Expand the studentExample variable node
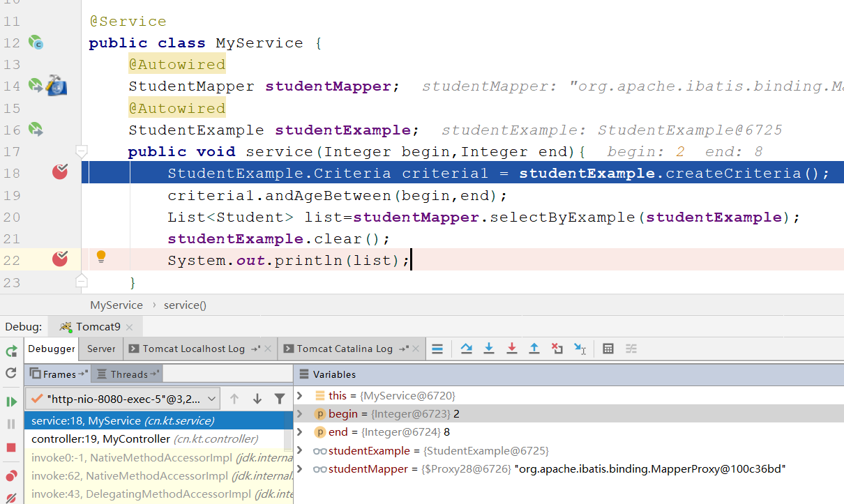 pyautogui.click(x=300, y=450)
